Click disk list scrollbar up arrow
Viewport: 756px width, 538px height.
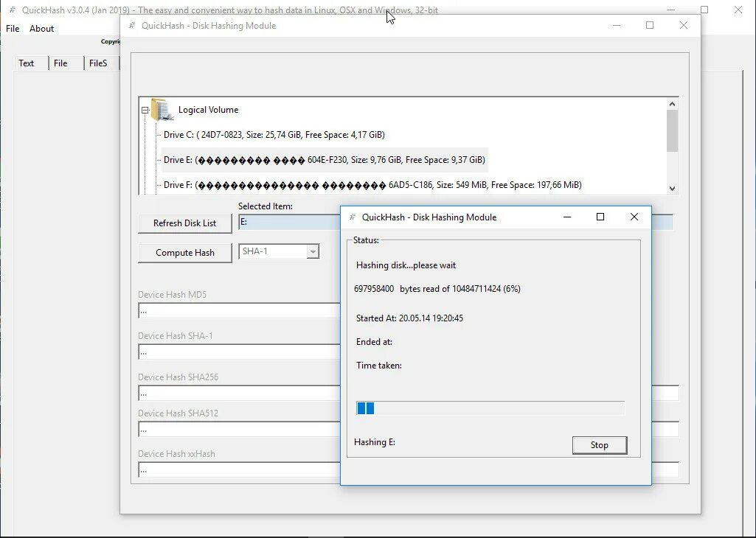[x=672, y=104]
